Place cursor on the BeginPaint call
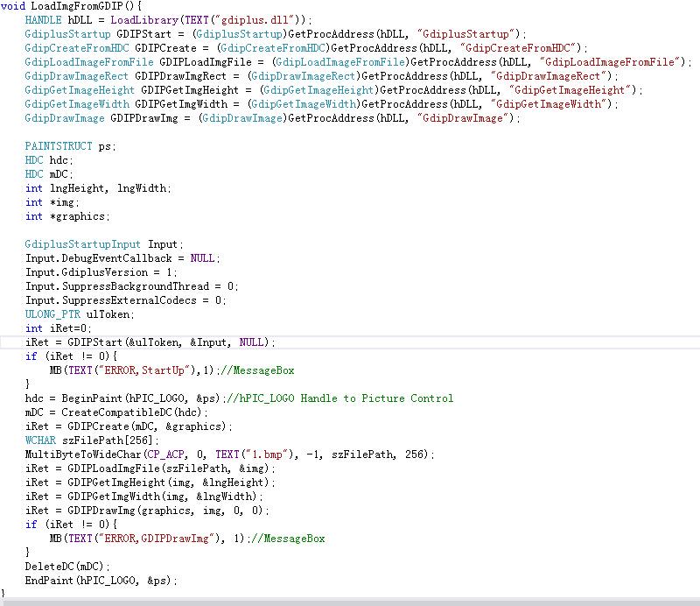700x606 pixels. 93,398
